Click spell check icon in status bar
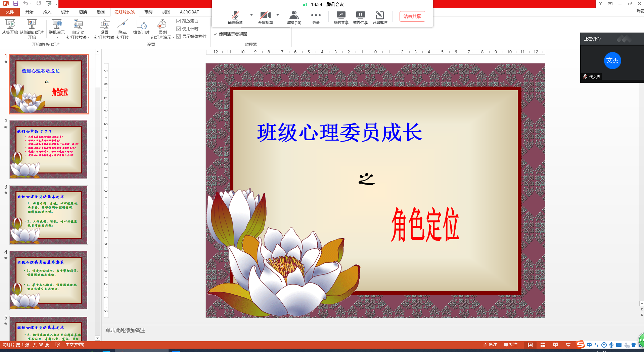 tap(57, 345)
